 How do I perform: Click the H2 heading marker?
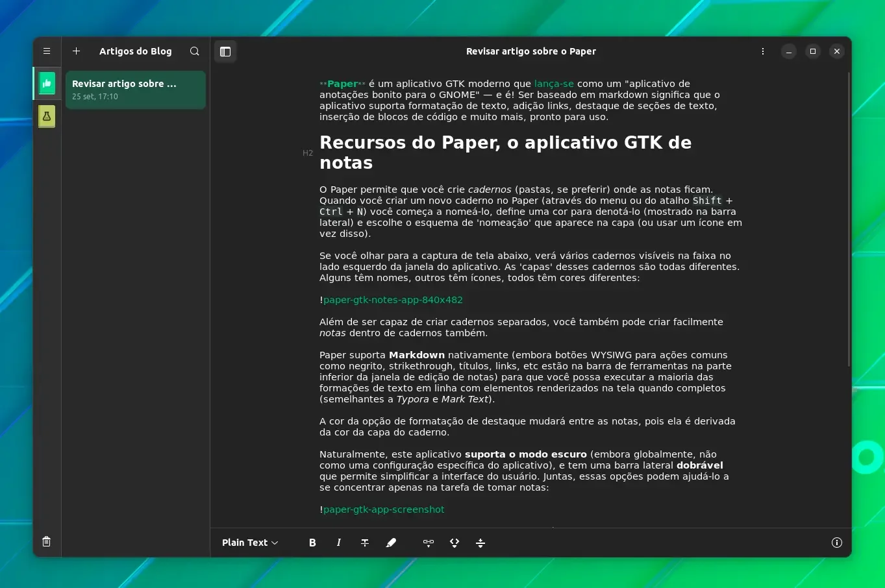tap(308, 153)
